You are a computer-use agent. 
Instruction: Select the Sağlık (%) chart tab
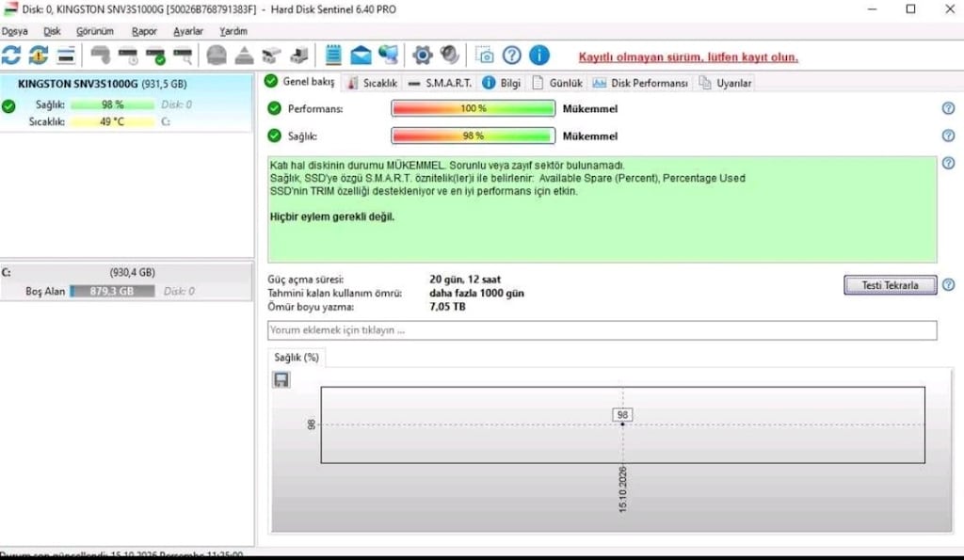click(x=297, y=357)
